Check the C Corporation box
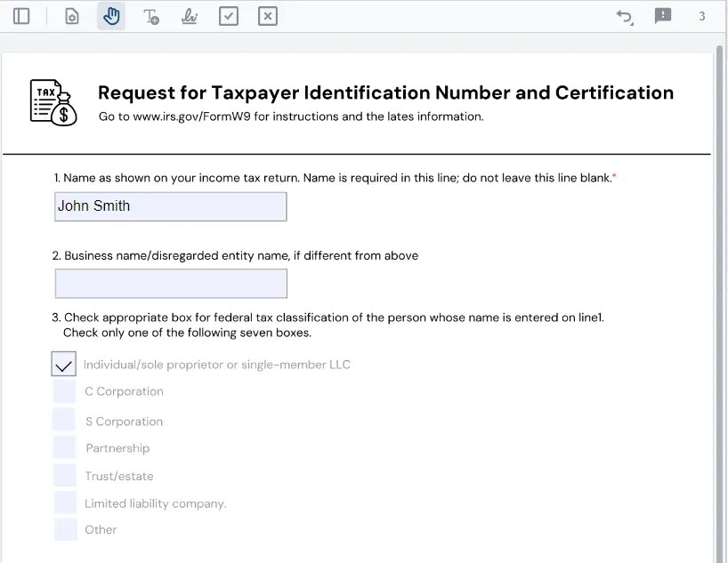728x563 pixels. (x=64, y=391)
